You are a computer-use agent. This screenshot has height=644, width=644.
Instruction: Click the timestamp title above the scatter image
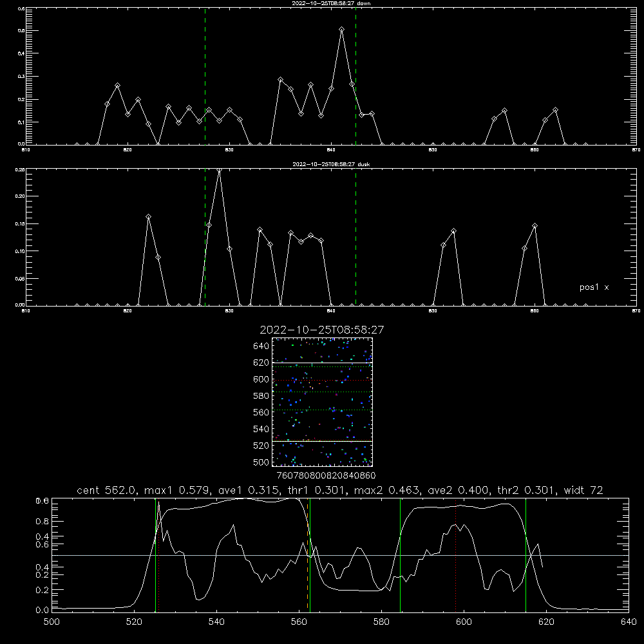[x=322, y=330]
